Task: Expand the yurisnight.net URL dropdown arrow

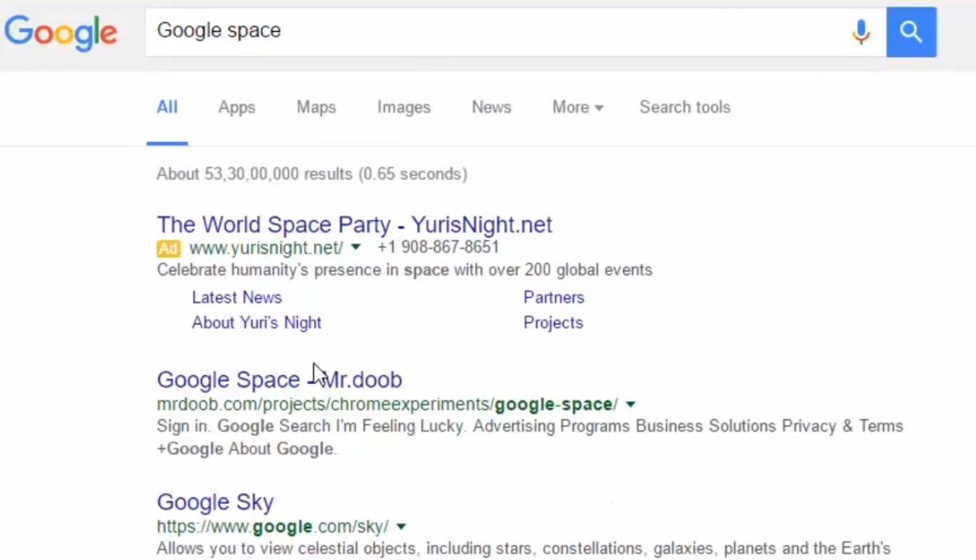Action: click(x=355, y=248)
